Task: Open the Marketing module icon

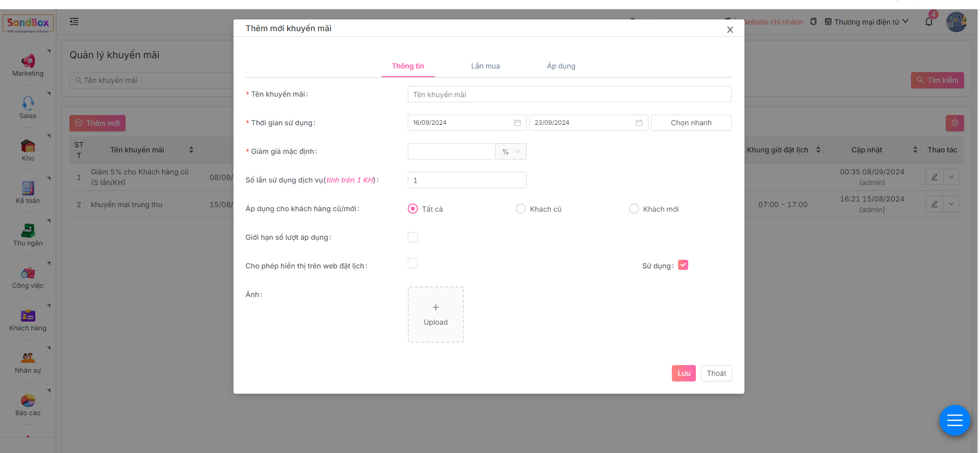Action: (x=28, y=61)
